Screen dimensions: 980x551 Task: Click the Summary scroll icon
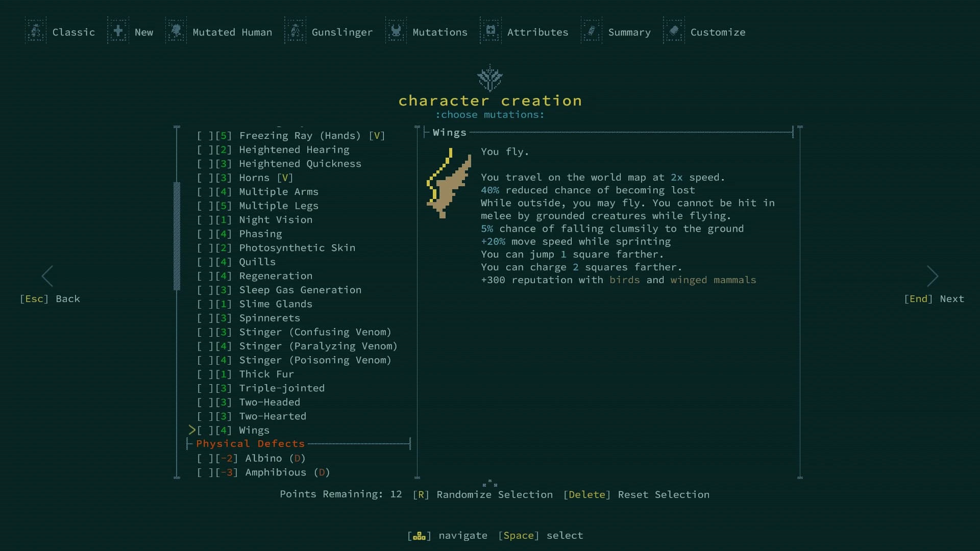pyautogui.click(x=591, y=31)
